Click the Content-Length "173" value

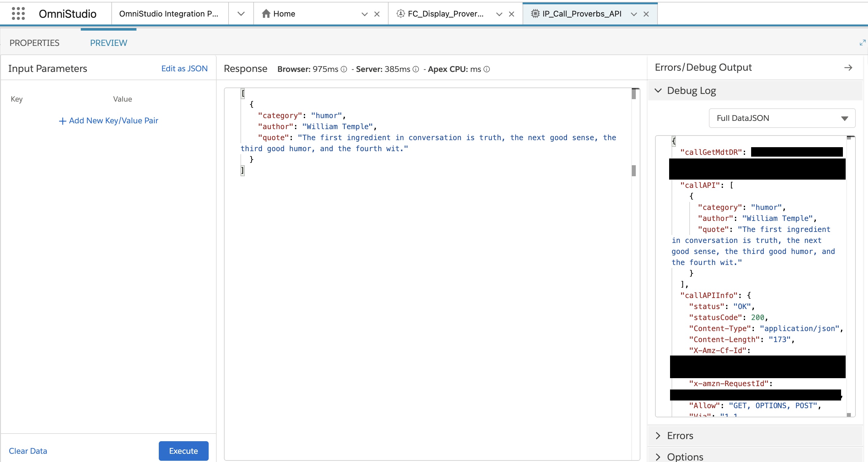coord(779,340)
